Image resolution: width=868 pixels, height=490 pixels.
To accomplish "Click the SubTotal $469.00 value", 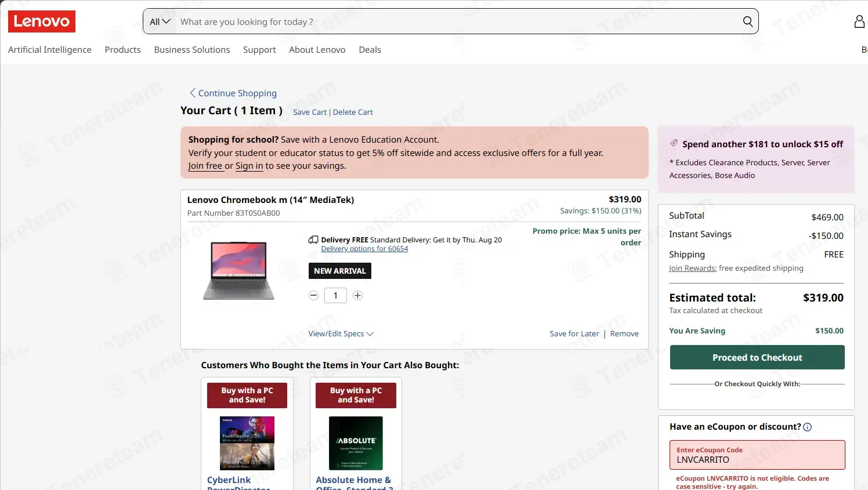I will click(827, 217).
